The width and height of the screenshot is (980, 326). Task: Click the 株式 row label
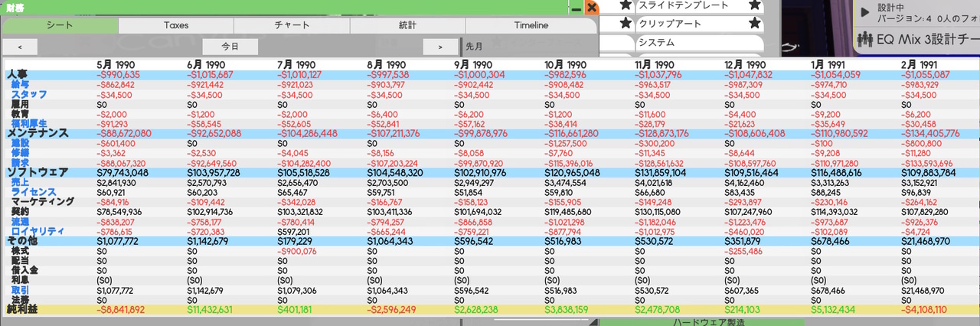(20, 250)
